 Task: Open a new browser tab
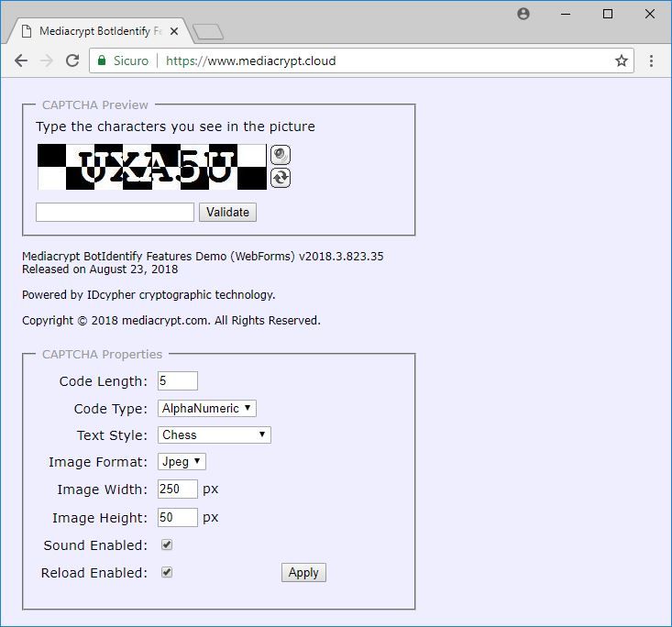[208, 32]
